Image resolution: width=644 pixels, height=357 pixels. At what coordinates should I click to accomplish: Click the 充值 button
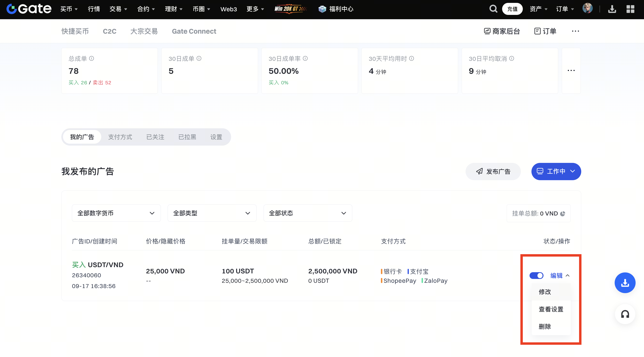tap(512, 9)
